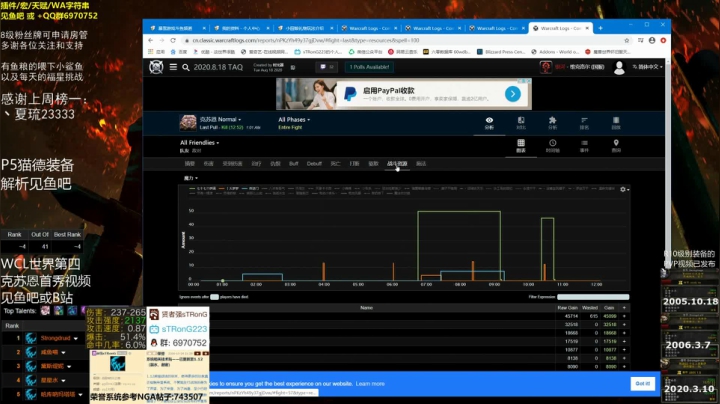
Task: Sort the table by the Wasted column
Action: [x=590, y=308]
